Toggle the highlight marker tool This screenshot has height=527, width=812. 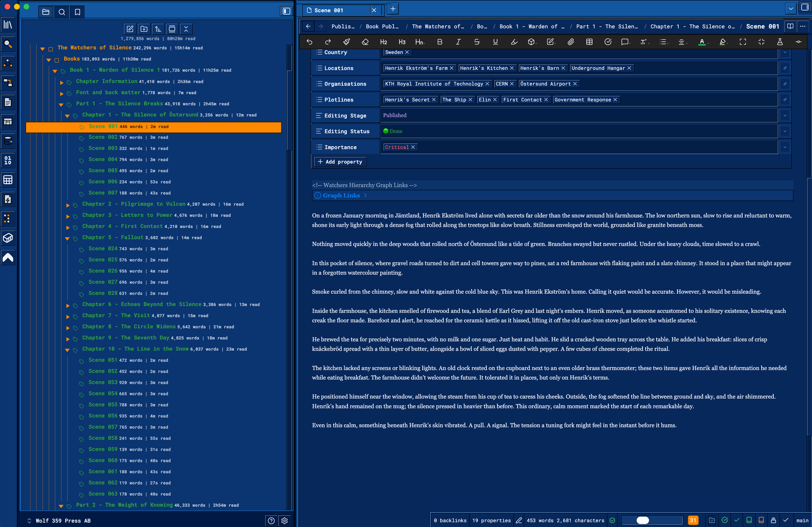point(514,42)
